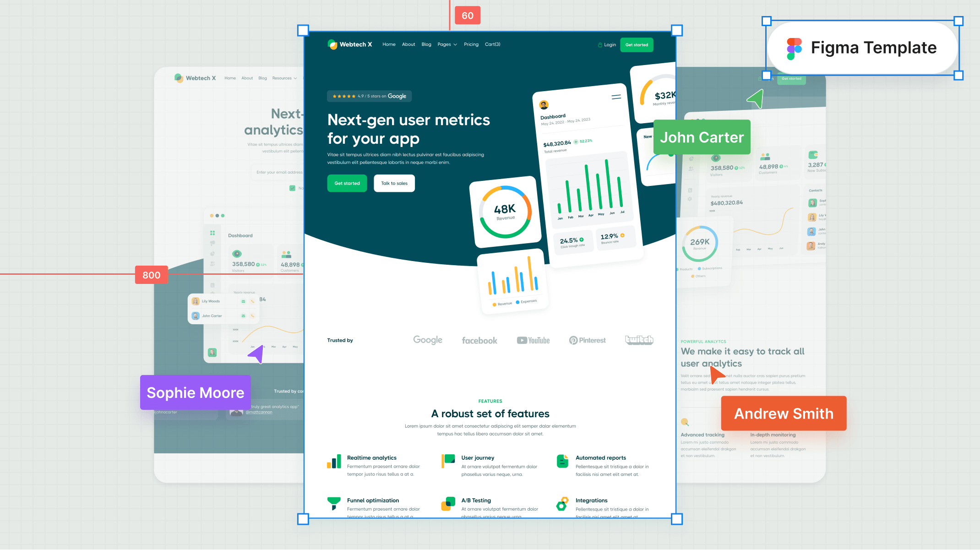Click the red 800 measurement label
980x550 pixels.
(152, 275)
